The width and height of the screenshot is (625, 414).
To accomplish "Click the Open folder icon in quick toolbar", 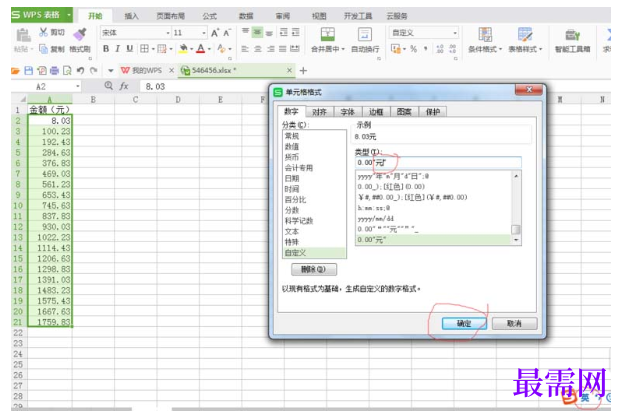I will (x=16, y=71).
